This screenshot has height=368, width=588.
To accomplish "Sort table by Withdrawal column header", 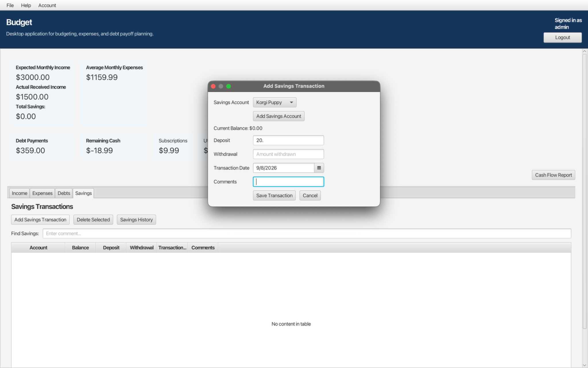I will pyautogui.click(x=142, y=248).
